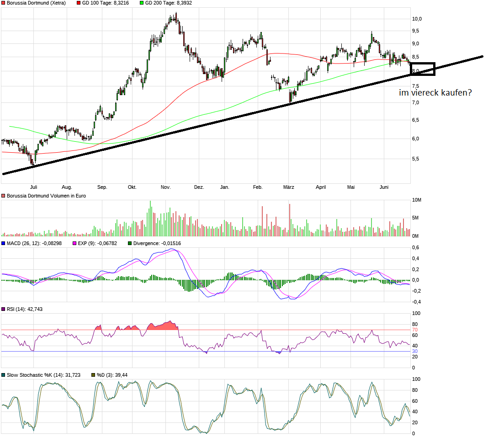Click the purple RSI (14) legend square
The width and height of the screenshot is (504, 438).
(x=3, y=310)
